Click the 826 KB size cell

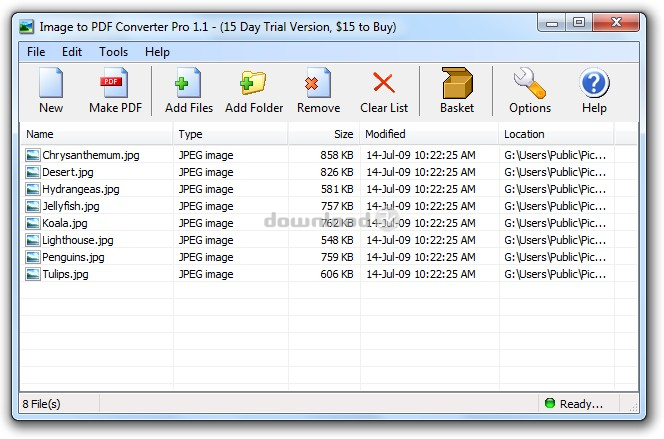coord(337,172)
